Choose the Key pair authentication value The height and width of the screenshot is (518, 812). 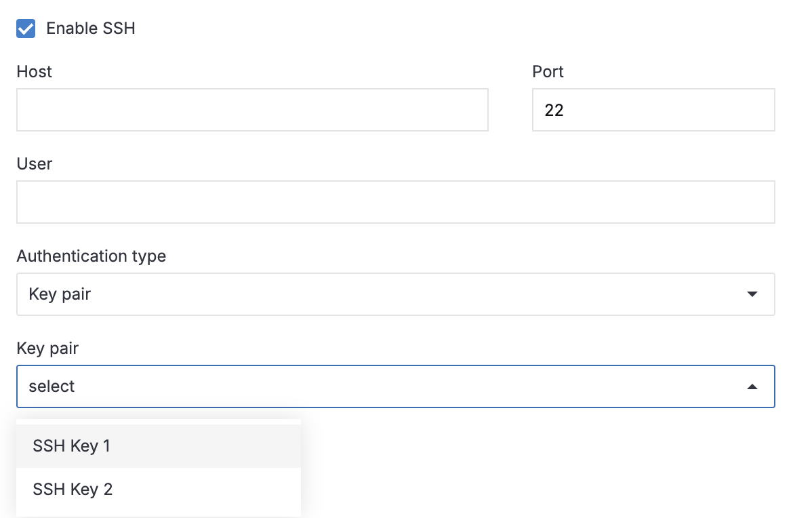[x=396, y=294]
